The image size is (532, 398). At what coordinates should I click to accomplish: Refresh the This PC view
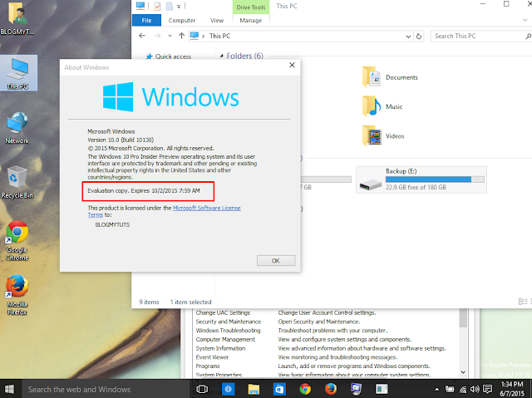(x=419, y=37)
